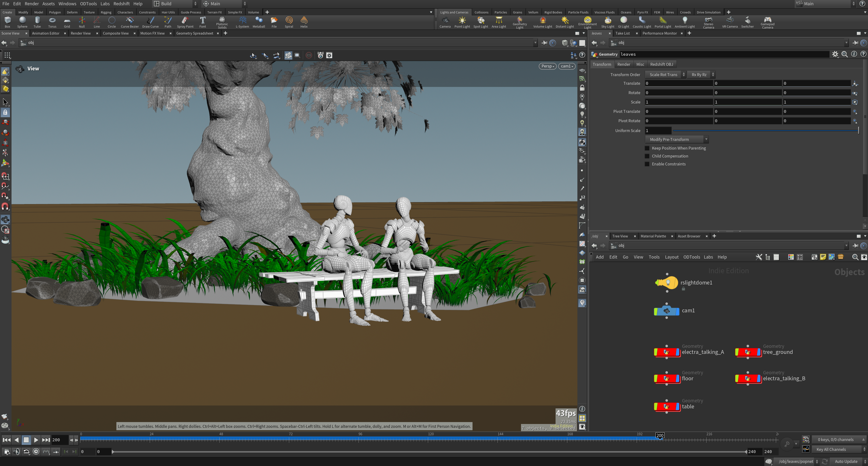Expand the Modify Pre-Transform menu
The width and height of the screenshot is (868, 466).
(x=676, y=139)
